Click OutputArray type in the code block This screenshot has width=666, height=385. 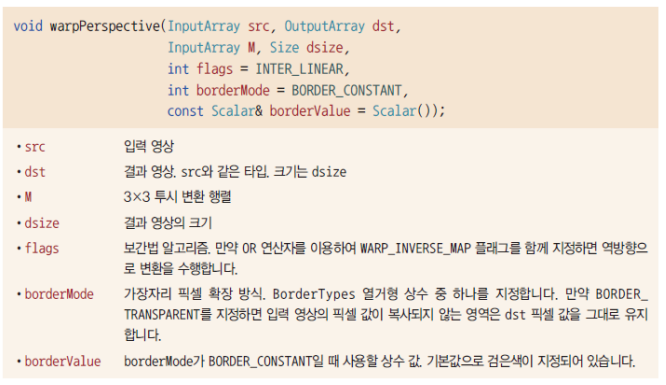click(x=325, y=26)
